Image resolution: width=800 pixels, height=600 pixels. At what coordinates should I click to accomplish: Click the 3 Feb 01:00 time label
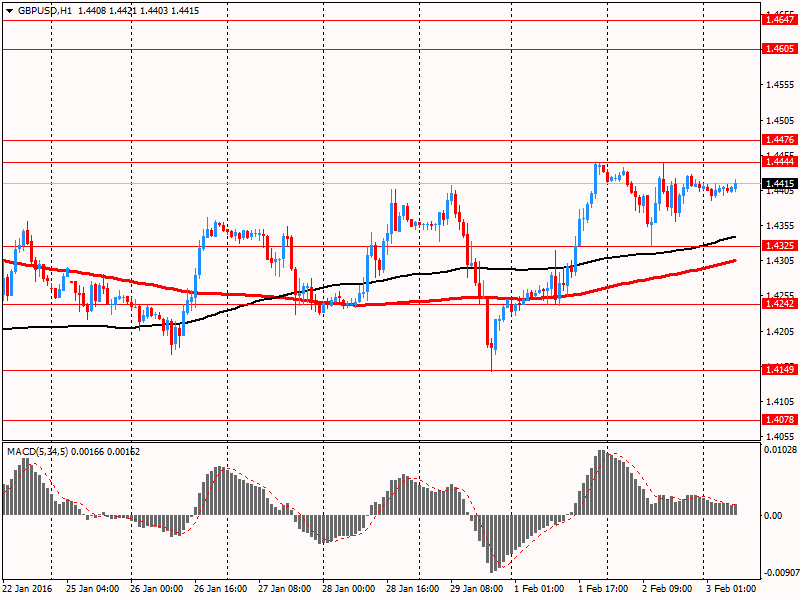tap(731, 588)
